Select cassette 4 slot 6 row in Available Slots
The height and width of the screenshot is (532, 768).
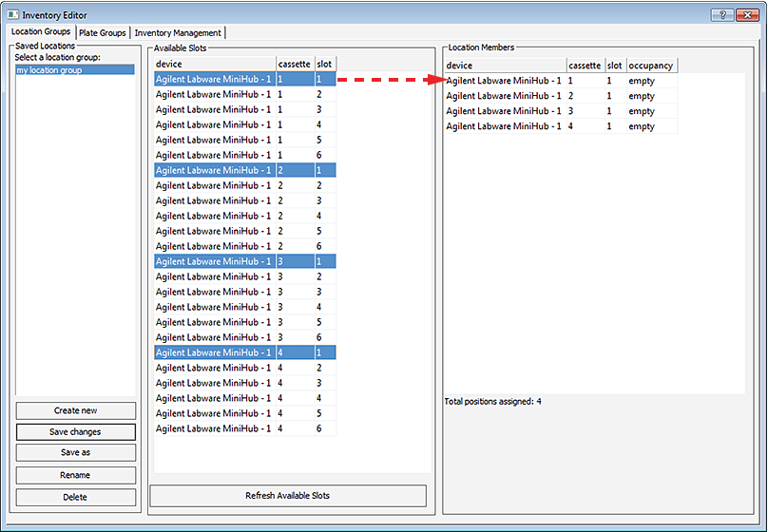244,428
